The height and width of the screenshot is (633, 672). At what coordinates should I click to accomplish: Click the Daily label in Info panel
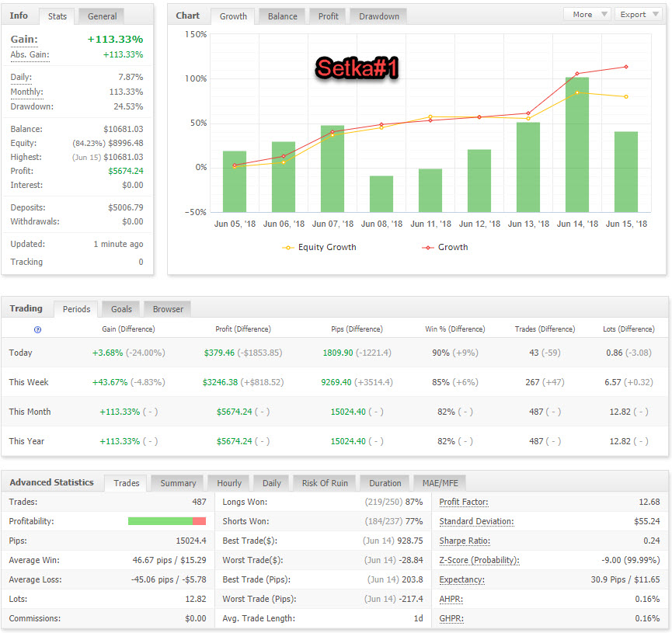pyautogui.click(x=21, y=77)
